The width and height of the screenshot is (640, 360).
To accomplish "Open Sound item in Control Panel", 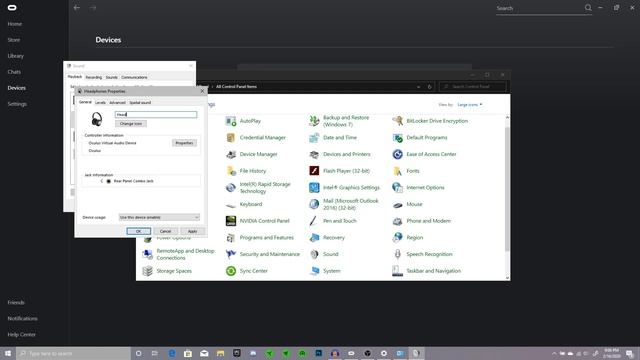I will pos(324,254).
